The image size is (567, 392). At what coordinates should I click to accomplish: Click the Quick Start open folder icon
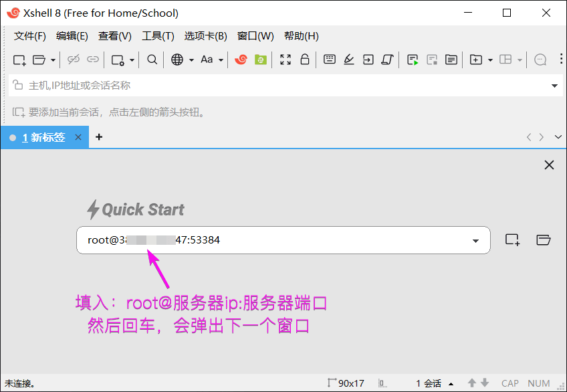pos(544,240)
